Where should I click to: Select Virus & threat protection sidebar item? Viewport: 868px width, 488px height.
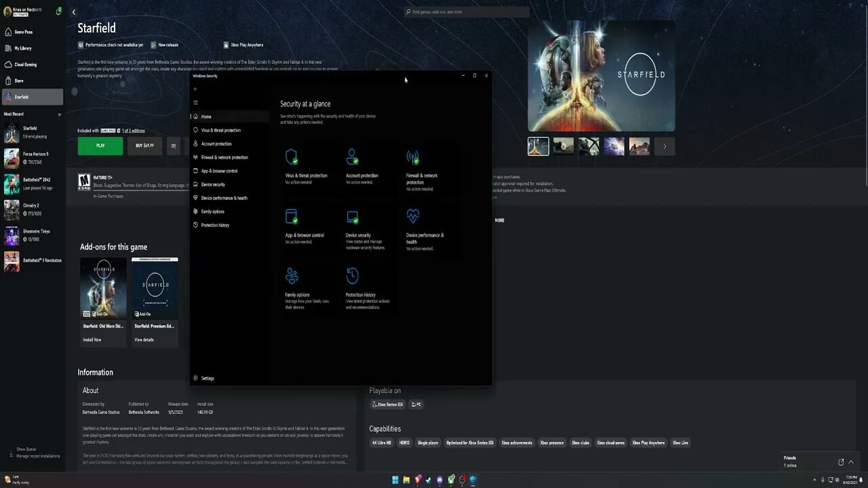pos(229,130)
